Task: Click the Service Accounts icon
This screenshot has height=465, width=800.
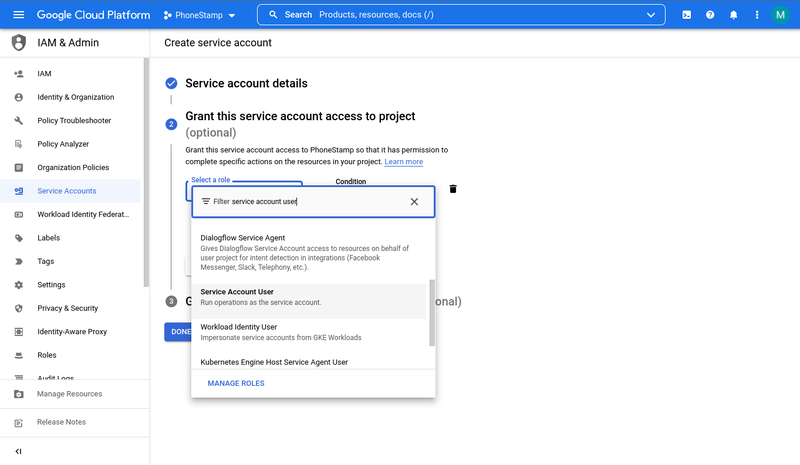Action: pos(19,191)
